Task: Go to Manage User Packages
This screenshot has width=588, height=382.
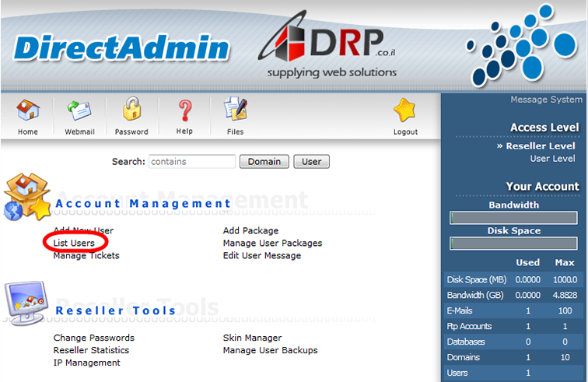Action: (272, 244)
